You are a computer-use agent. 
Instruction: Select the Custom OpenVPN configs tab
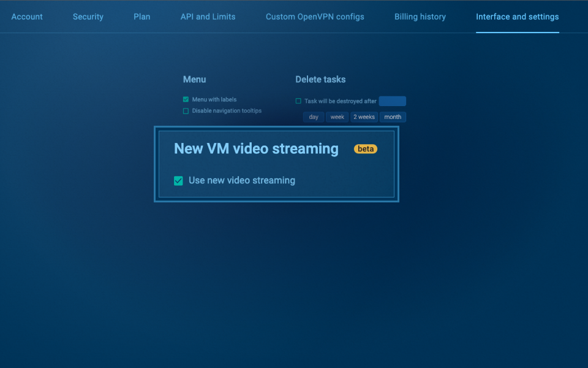coord(315,17)
